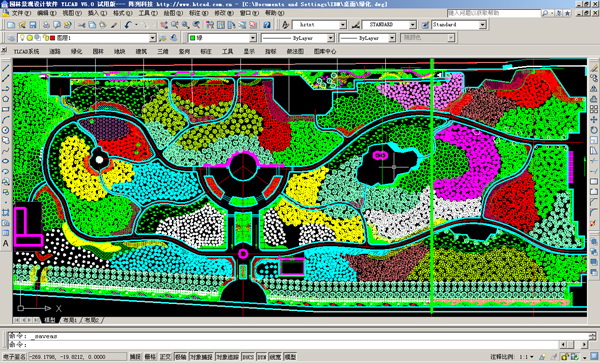
Task: Open the Layer Properties Manager icon
Action: click(11, 38)
